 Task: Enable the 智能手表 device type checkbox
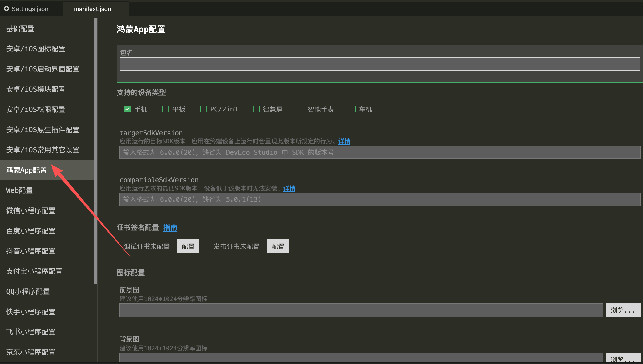point(301,109)
